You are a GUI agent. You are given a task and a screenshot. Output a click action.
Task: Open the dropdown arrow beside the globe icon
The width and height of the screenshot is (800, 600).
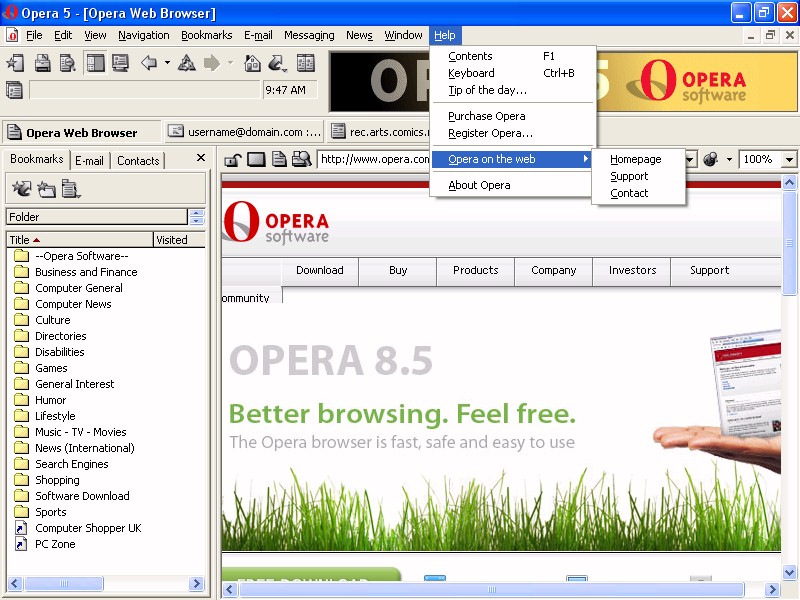[x=729, y=160]
